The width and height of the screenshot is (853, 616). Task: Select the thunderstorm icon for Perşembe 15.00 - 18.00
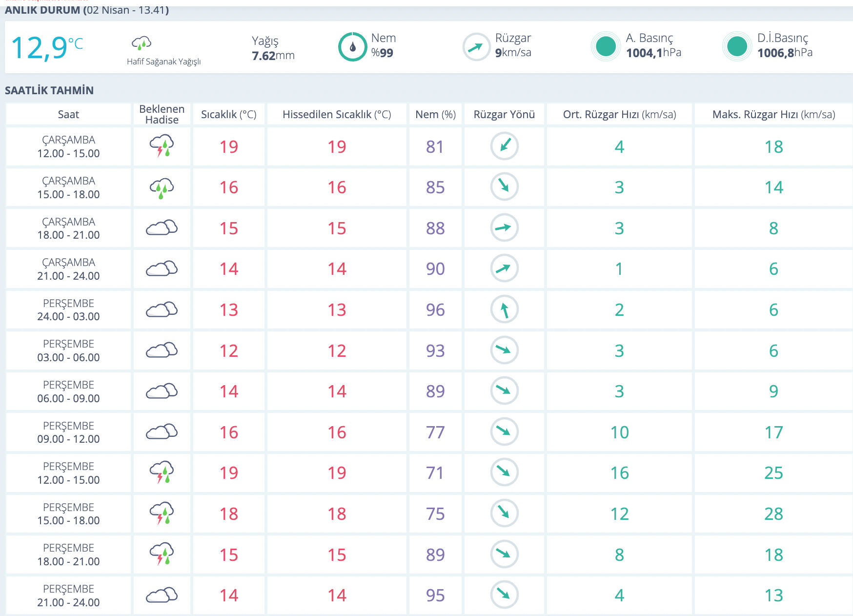click(x=162, y=513)
